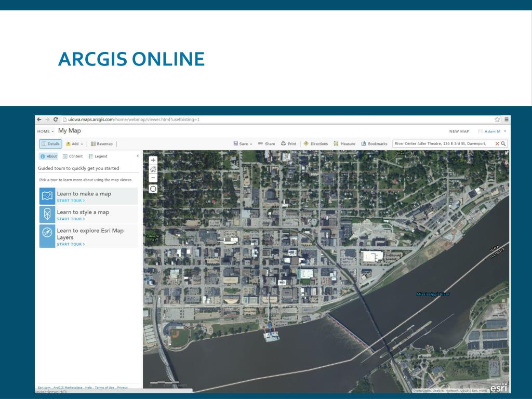
Task: Open Terms of Use footer link
Action: [104, 388]
